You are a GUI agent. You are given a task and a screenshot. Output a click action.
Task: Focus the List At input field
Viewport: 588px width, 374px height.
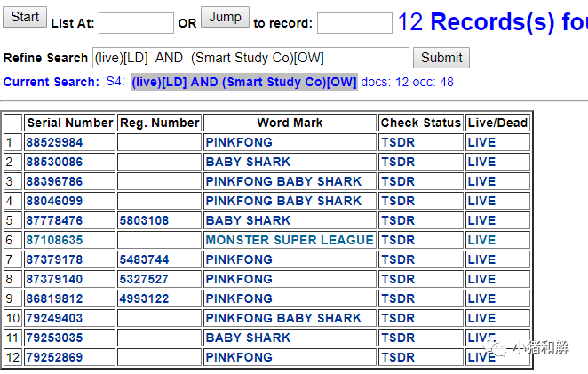click(136, 23)
